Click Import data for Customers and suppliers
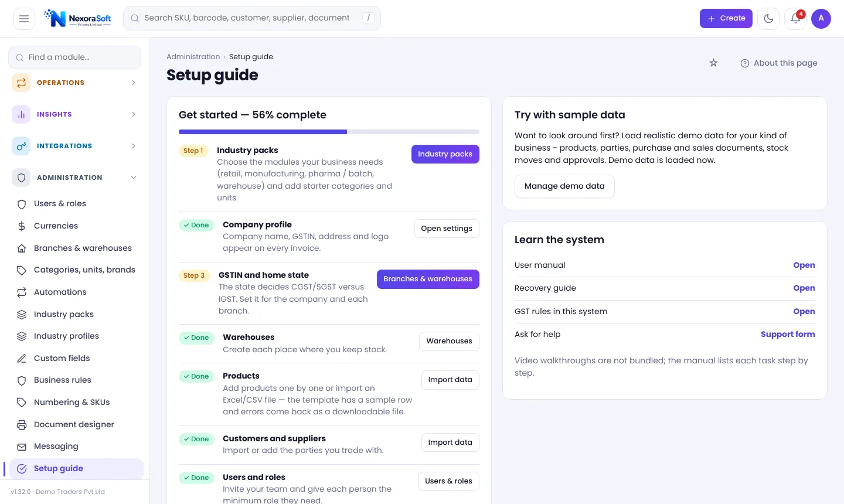The height and width of the screenshot is (504, 844). click(450, 442)
